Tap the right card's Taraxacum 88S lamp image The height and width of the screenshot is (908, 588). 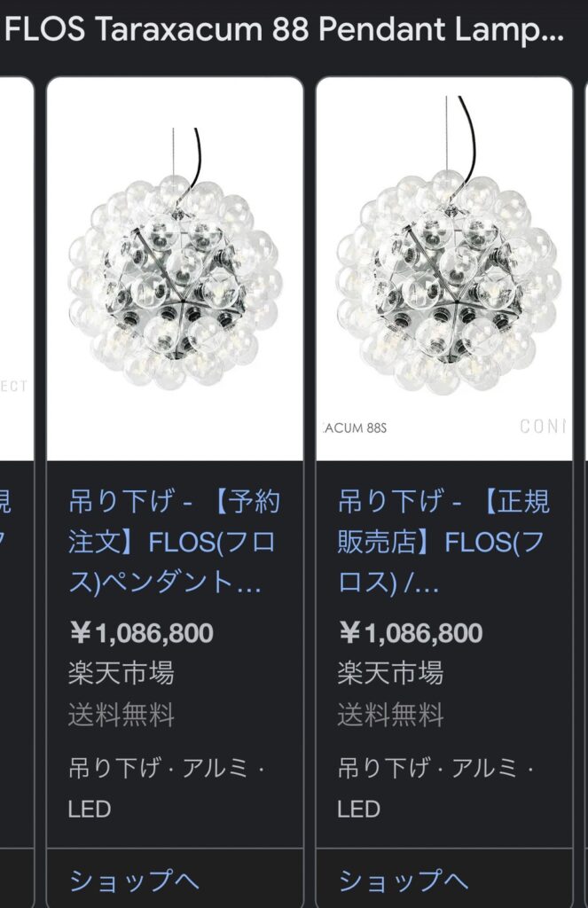click(444, 270)
